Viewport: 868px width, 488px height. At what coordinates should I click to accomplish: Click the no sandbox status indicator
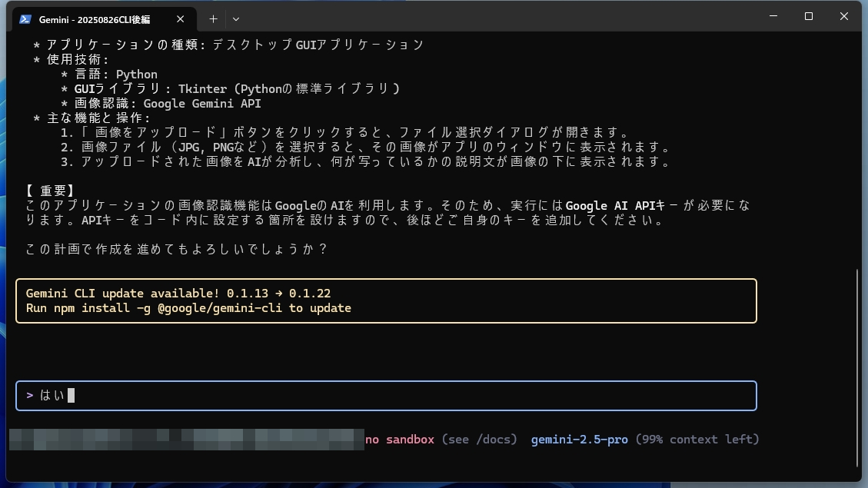click(400, 439)
